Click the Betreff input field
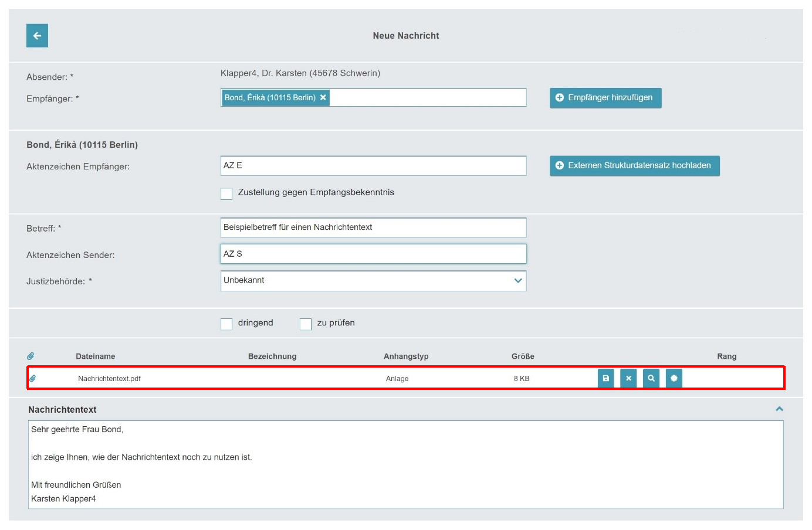This screenshot has width=812, height=530. (373, 227)
